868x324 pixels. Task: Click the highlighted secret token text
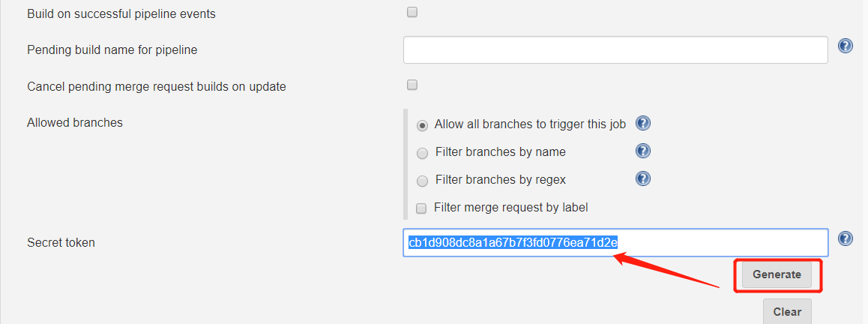513,242
